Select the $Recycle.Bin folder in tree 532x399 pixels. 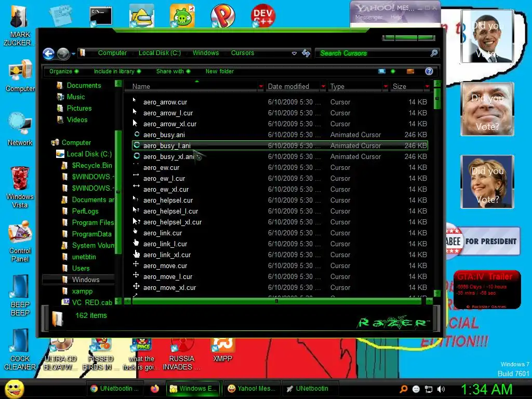click(x=91, y=166)
